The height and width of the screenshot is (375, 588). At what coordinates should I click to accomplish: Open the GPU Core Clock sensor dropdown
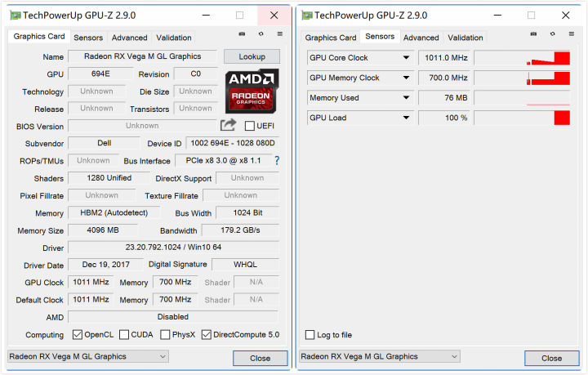click(406, 58)
